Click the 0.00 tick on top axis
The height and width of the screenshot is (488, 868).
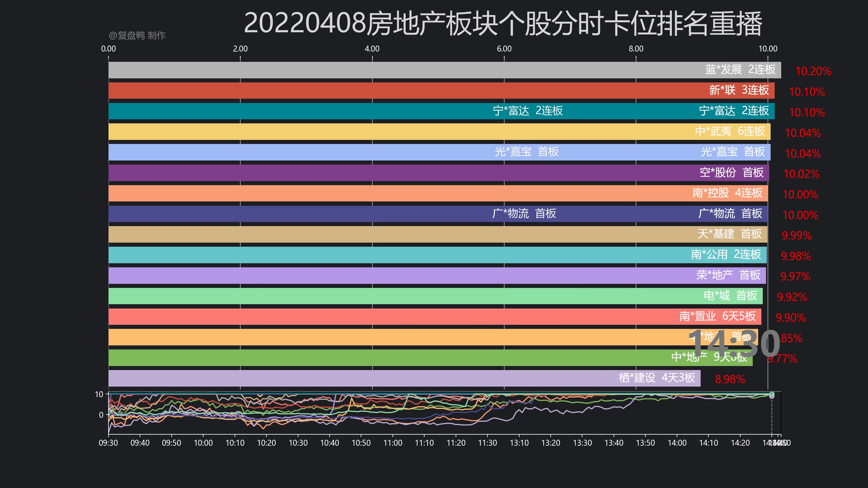point(108,49)
